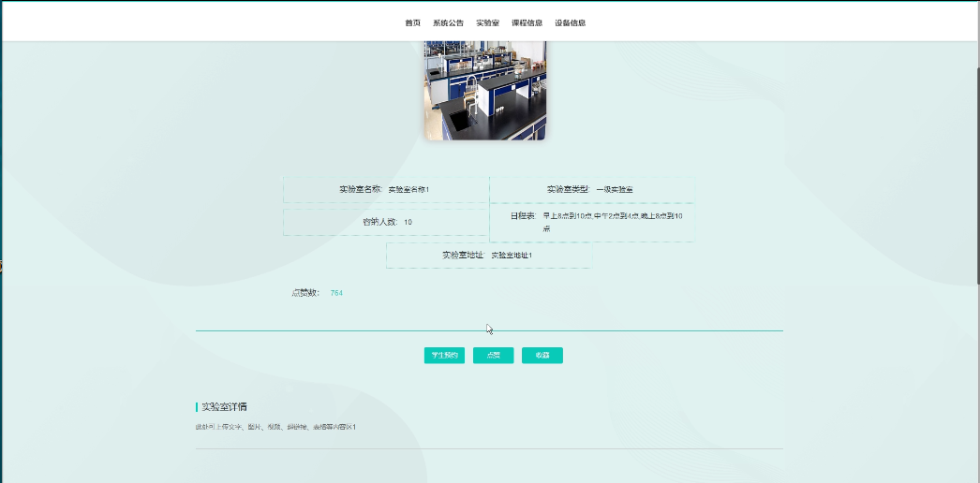
Task: Click the 收藏 button
Action: (x=542, y=356)
